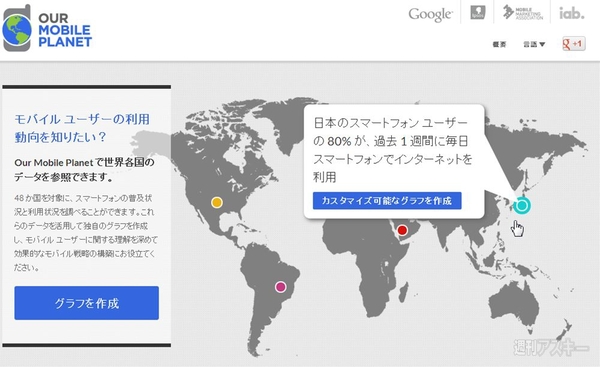The height and width of the screenshot is (367, 600).
Task: Open Mobile Marketing Association logo
Action: tap(522, 13)
